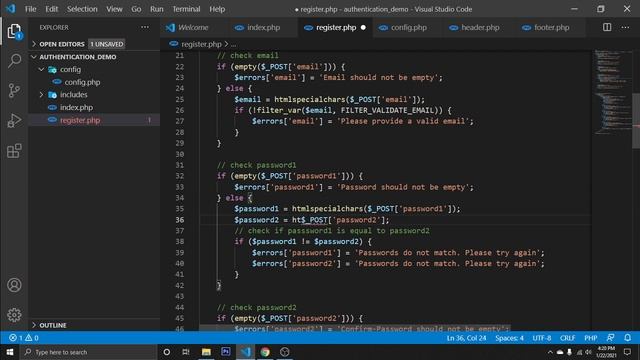Open the File menu

click(x=31, y=9)
